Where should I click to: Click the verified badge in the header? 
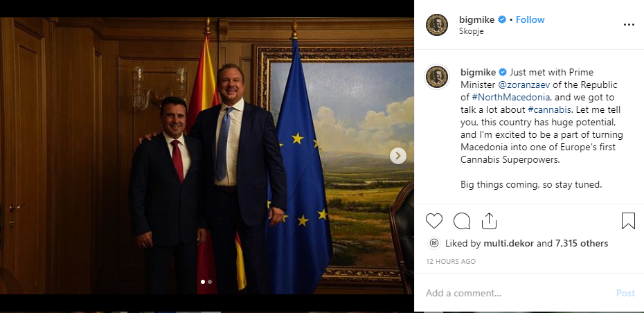coord(502,19)
